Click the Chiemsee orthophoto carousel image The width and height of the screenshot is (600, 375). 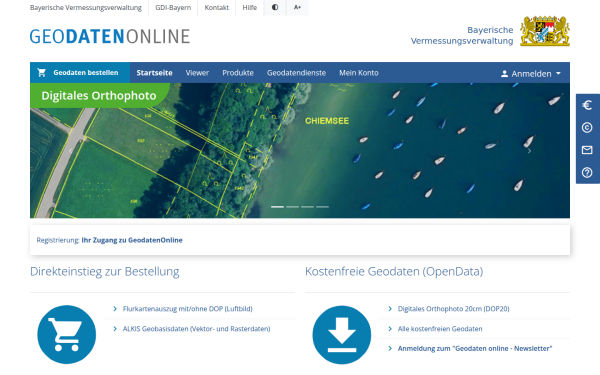[300, 150]
